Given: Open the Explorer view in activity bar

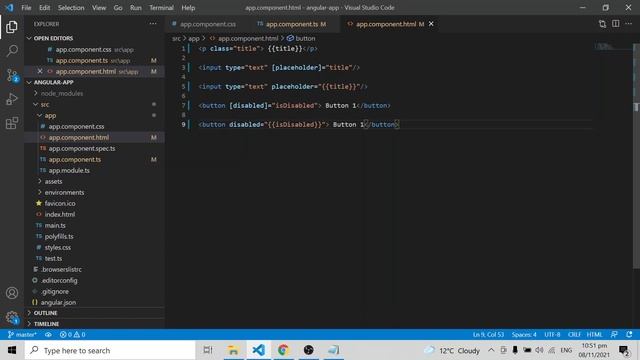Looking at the screenshot, I should pyautogui.click(x=12, y=27).
